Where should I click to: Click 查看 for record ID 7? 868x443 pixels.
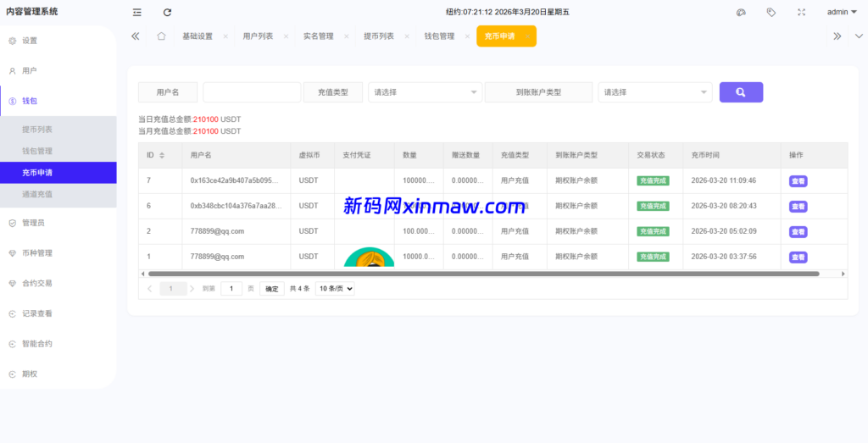pyautogui.click(x=798, y=181)
